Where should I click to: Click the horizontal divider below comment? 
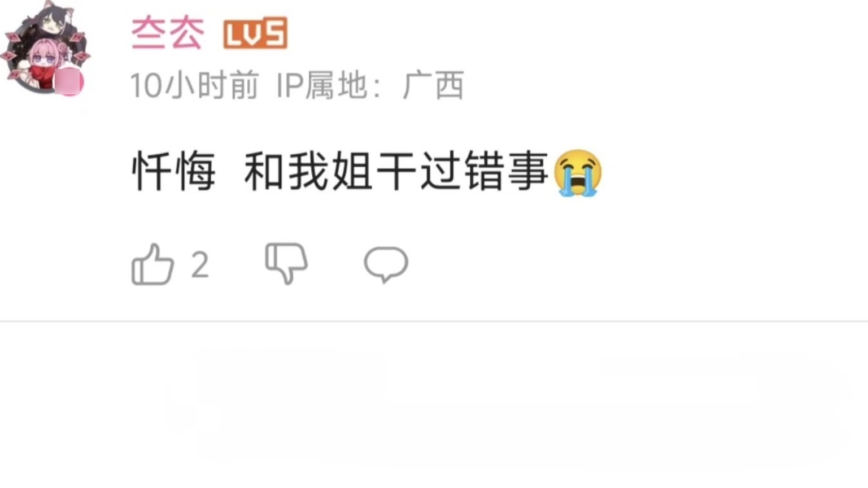coord(434,321)
